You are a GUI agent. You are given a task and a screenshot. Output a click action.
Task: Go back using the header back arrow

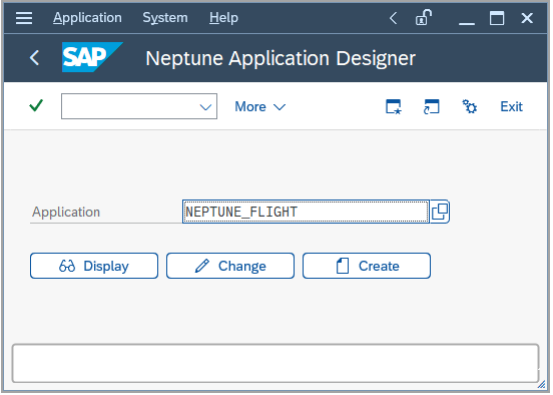click(35, 57)
